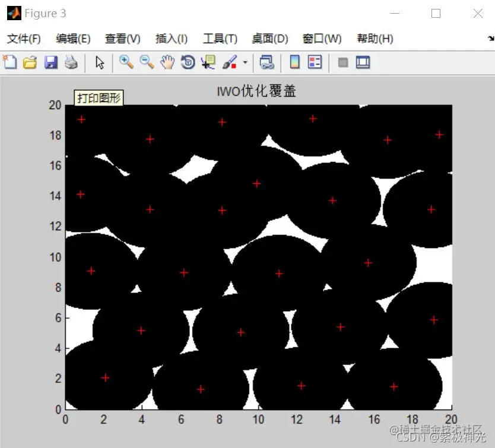Activate the Rotate 3D tool
Screen dimensions: 495x448
(x=188, y=62)
